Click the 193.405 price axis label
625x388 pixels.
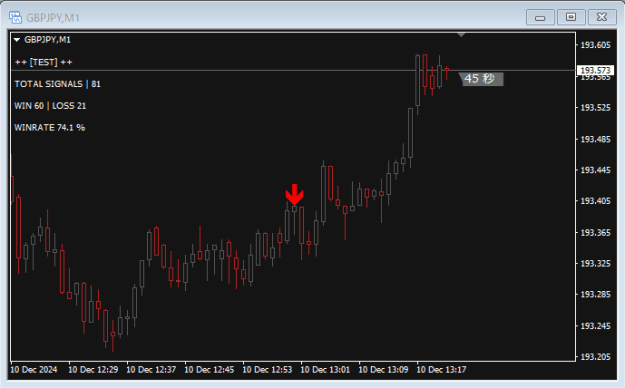[595, 201]
